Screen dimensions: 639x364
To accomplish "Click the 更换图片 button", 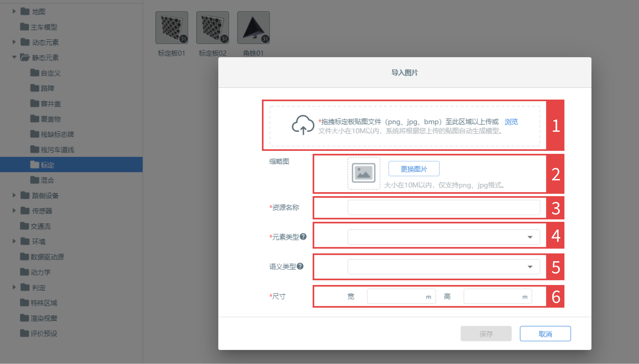I will [414, 169].
